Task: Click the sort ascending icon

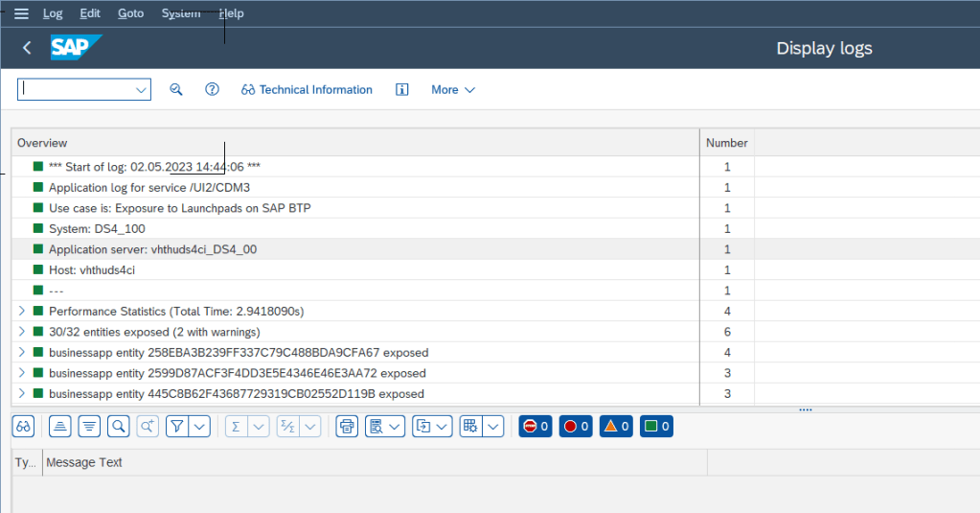Action: [x=59, y=427]
